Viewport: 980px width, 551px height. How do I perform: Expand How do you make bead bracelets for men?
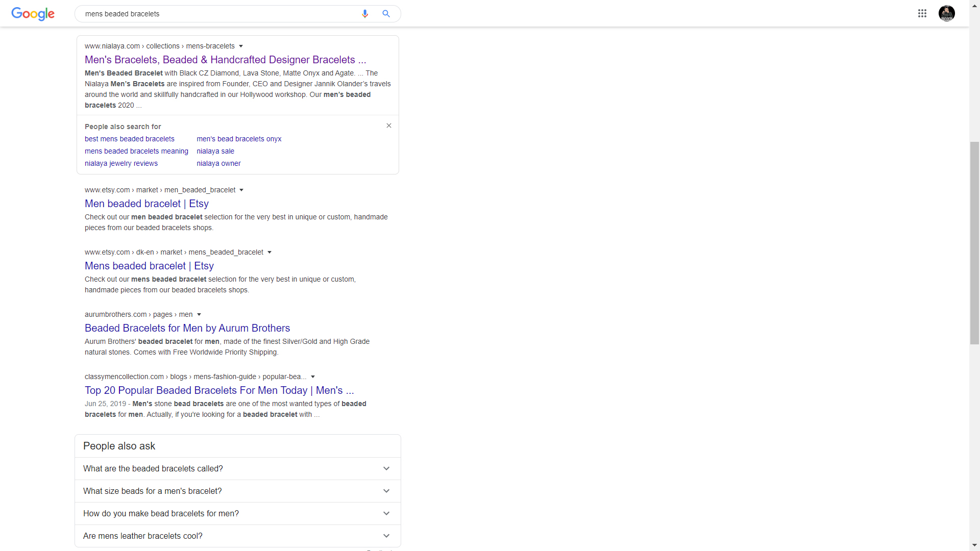(x=238, y=513)
